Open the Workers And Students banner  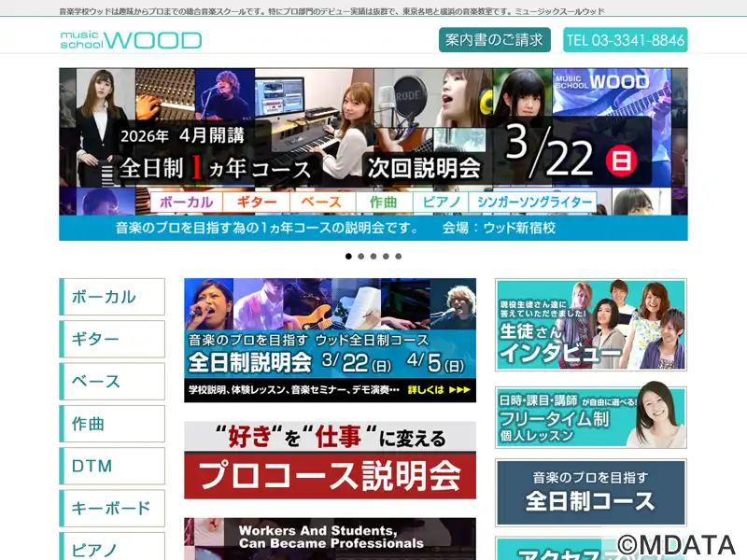pos(331,539)
